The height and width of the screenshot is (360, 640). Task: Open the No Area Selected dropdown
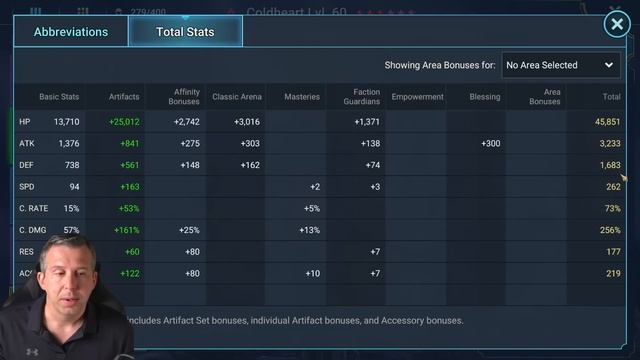[x=561, y=65]
